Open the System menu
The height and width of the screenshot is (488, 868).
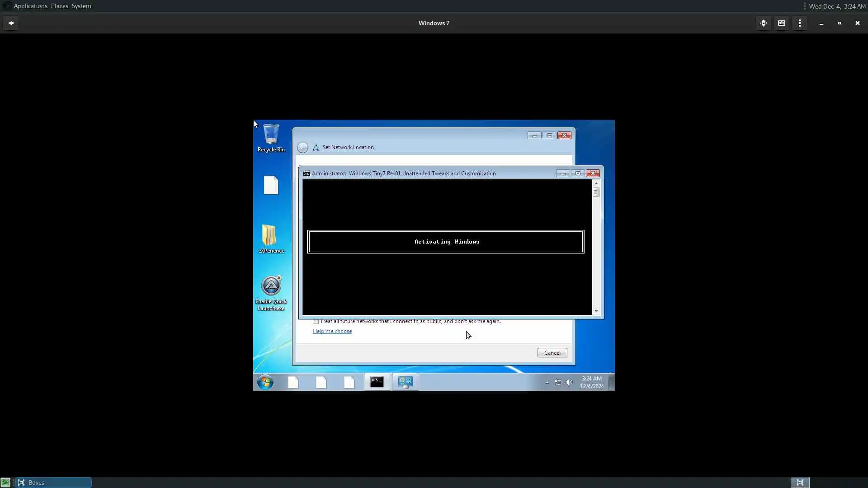(x=81, y=6)
